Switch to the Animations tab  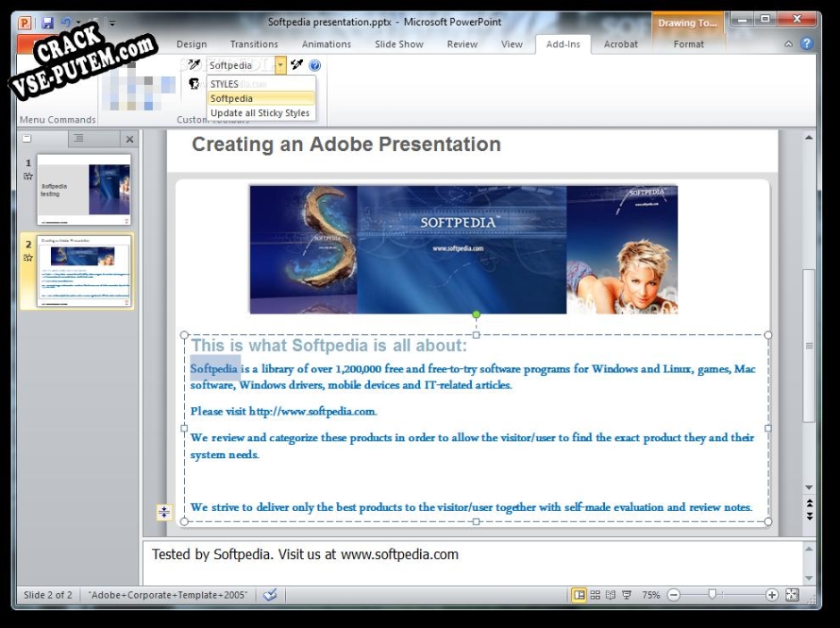(x=326, y=45)
